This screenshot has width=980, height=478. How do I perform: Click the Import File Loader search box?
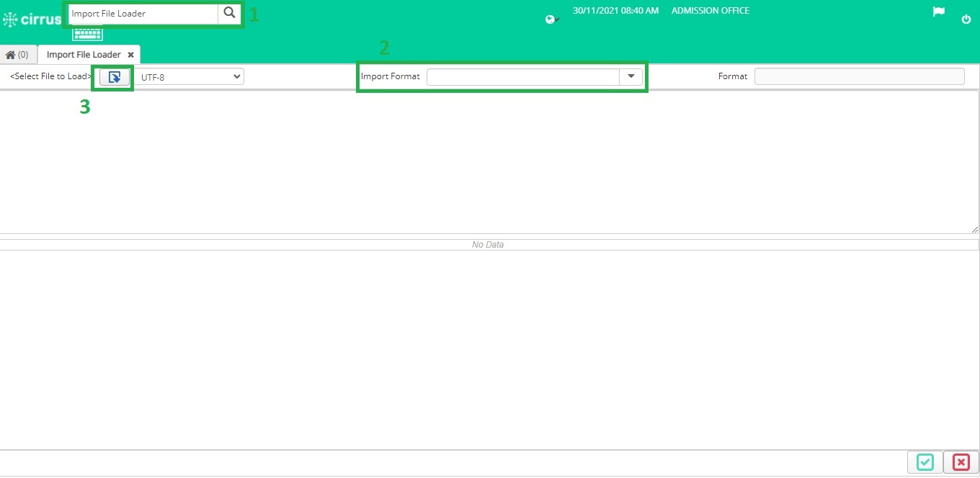pyautogui.click(x=143, y=13)
